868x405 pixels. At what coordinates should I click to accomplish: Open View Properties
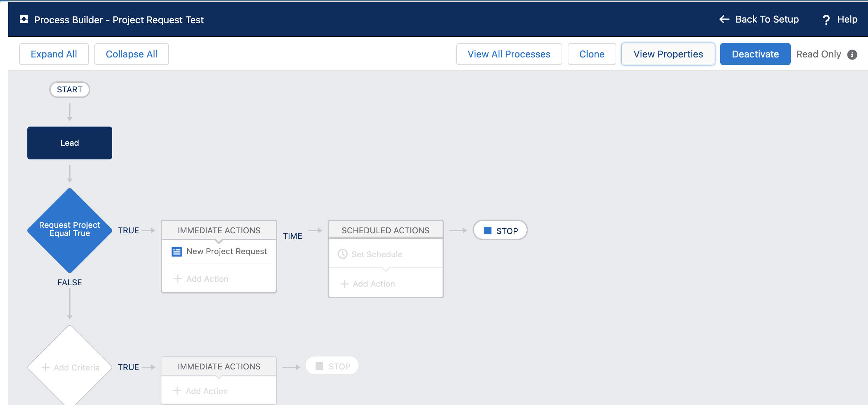[x=668, y=54]
